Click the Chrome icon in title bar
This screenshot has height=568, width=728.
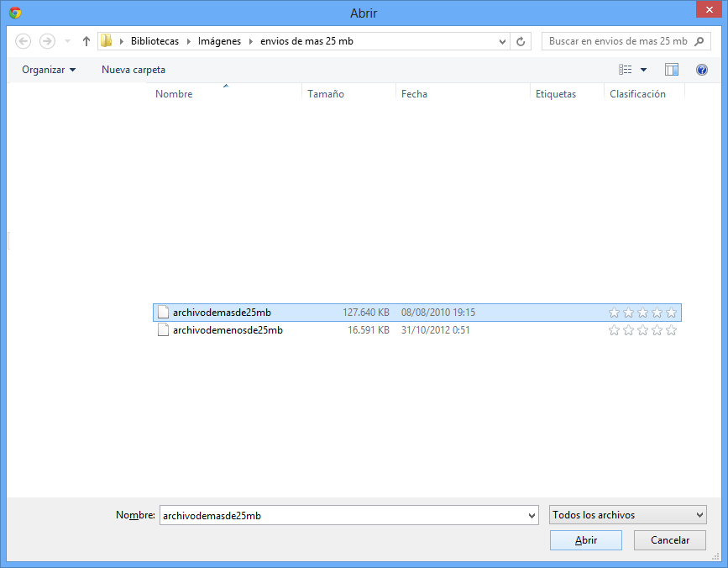(x=15, y=13)
